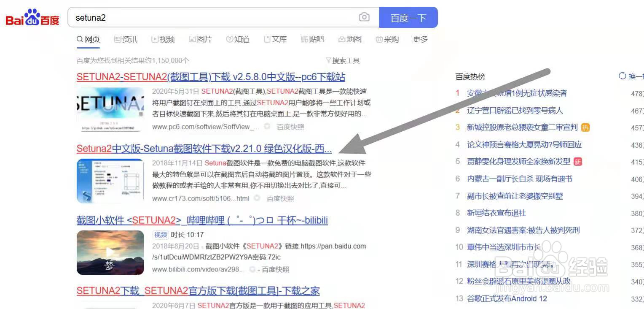Go to the 贴吧 tab
This screenshot has width=644, height=309.
click(312, 39)
